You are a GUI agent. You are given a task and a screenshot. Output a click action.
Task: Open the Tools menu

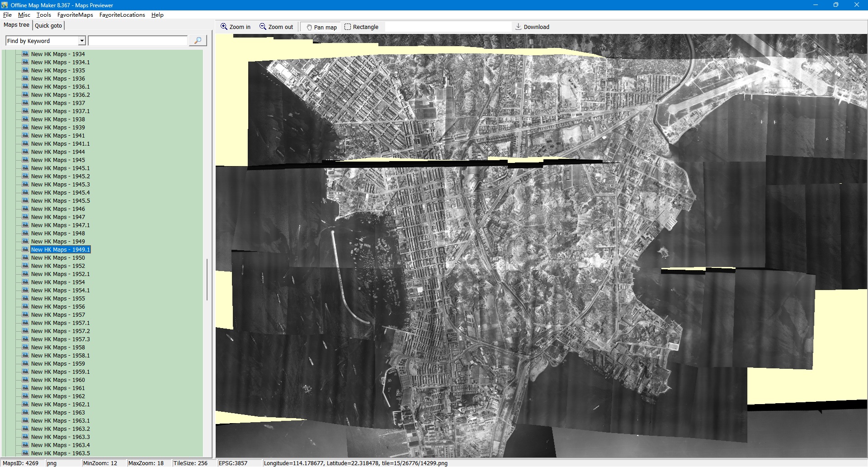43,15
